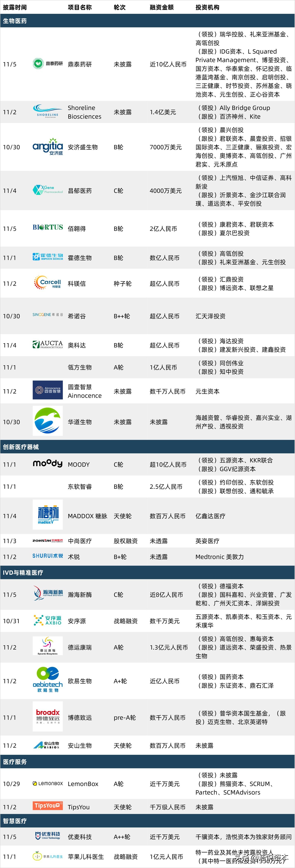Screen dimensions: 295x868
Task: Select the 生物医药 section header
Action: (147, 21)
